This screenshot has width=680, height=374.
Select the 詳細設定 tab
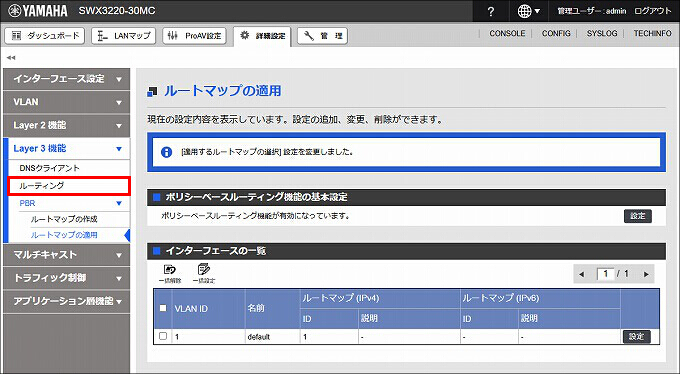(262, 36)
